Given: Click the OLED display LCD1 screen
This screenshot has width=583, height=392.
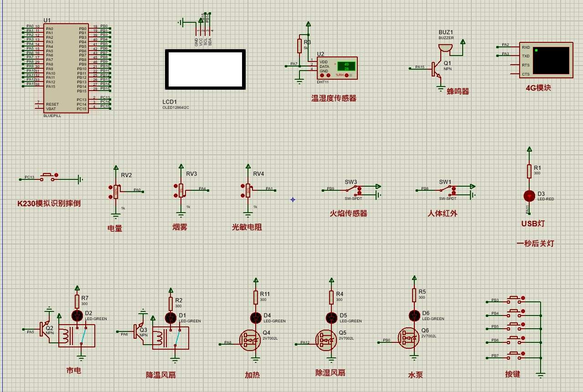Looking at the screenshot, I should point(205,70).
